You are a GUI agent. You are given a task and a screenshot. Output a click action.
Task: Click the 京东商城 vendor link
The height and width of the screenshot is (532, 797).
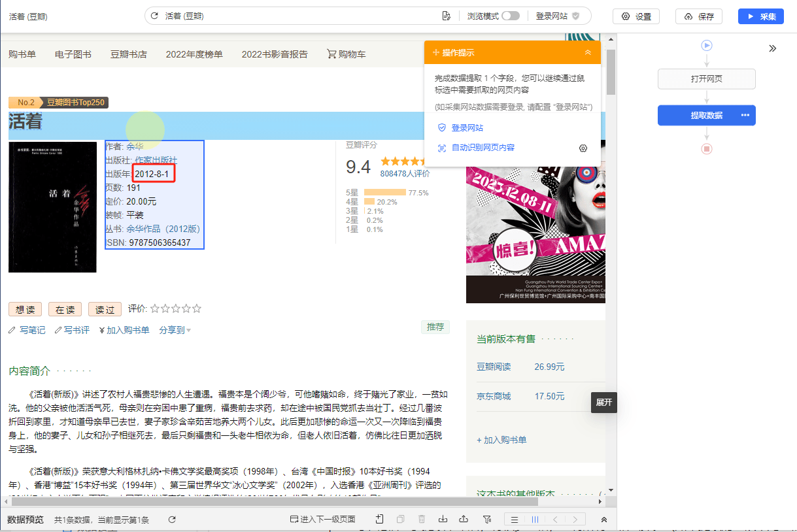(494, 396)
